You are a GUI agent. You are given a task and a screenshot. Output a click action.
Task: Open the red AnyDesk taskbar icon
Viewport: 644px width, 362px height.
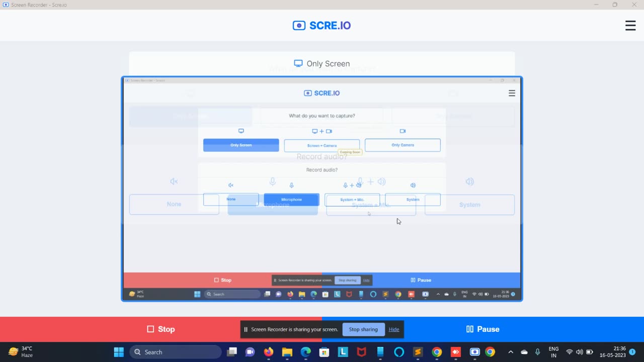click(455, 352)
